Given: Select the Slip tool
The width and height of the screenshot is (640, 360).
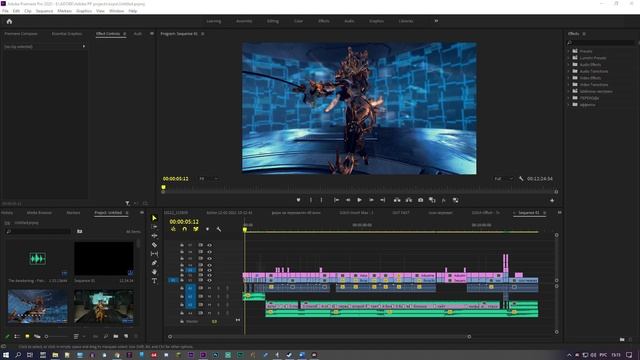Looking at the screenshot, I should tap(154, 254).
